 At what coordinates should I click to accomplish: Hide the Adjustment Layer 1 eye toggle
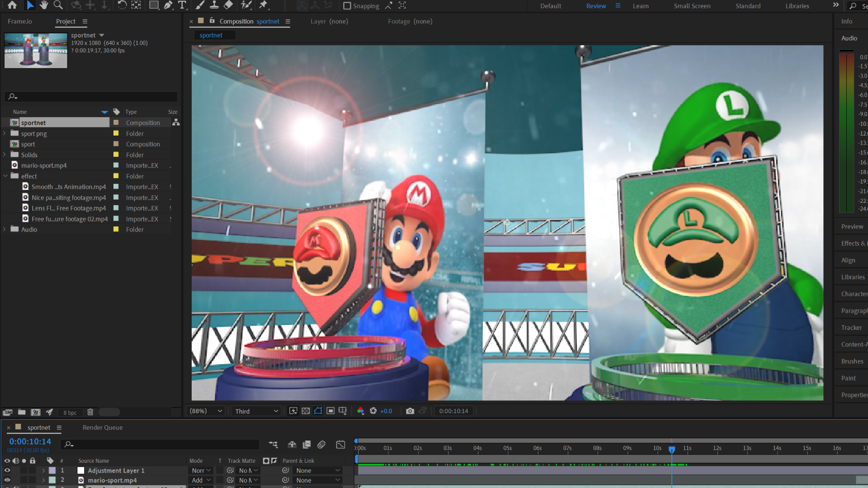point(7,470)
